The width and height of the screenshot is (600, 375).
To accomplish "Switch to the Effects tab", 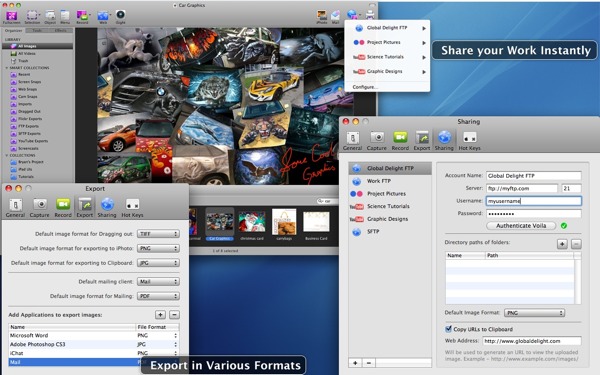I will pyautogui.click(x=60, y=30).
